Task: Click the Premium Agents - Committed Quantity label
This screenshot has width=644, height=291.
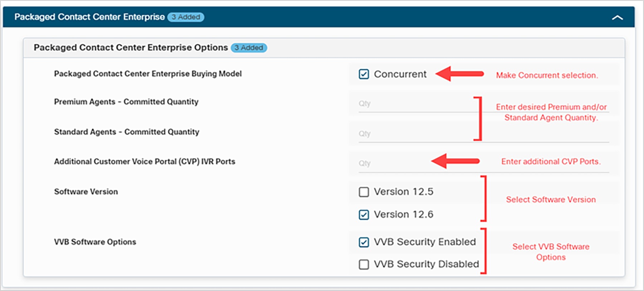Action: (x=126, y=102)
